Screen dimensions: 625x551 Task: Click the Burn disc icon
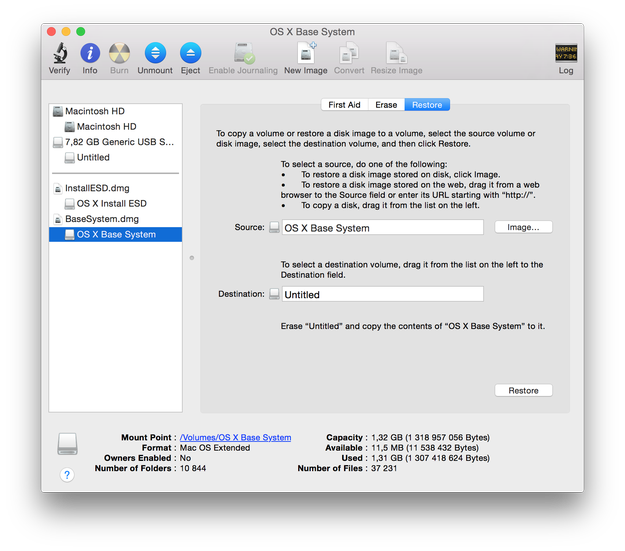point(119,53)
